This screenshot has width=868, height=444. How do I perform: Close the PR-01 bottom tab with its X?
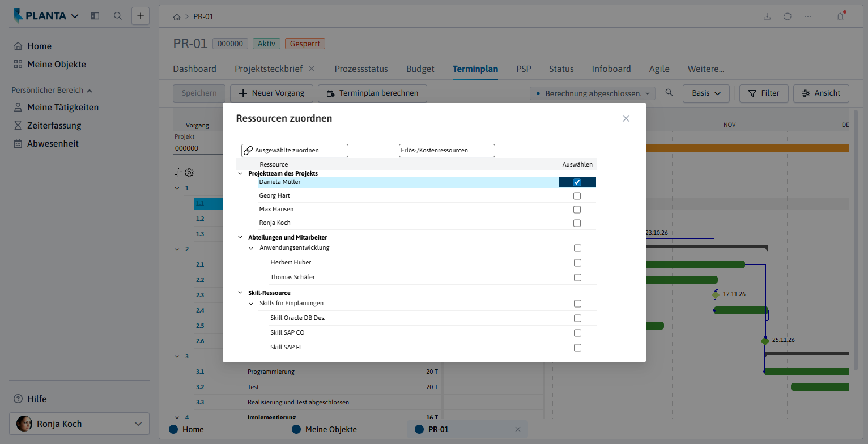(x=517, y=429)
